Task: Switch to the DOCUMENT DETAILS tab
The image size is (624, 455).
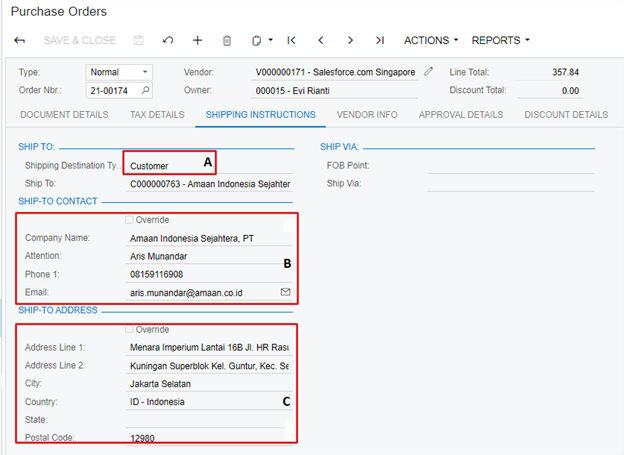Action: click(64, 115)
